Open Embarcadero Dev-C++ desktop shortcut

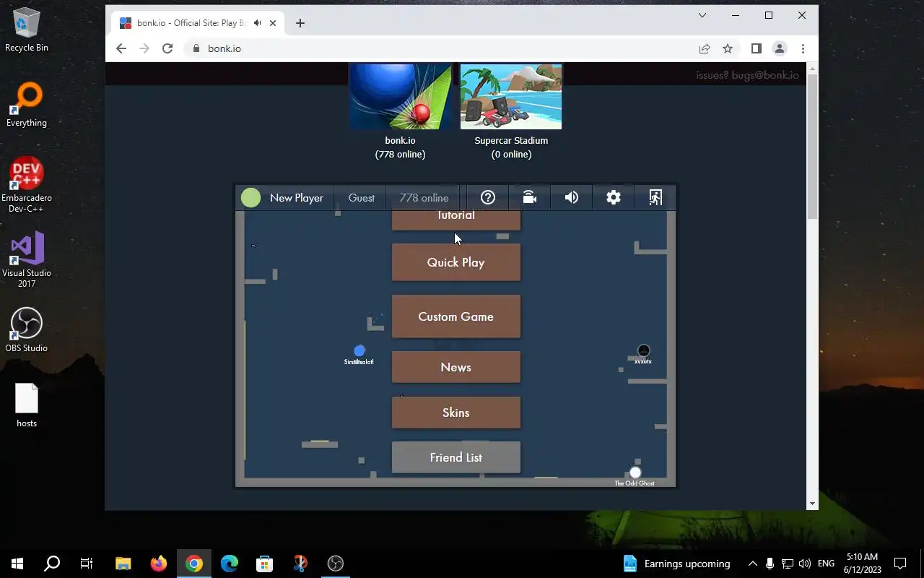pyautogui.click(x=27, y=185)
